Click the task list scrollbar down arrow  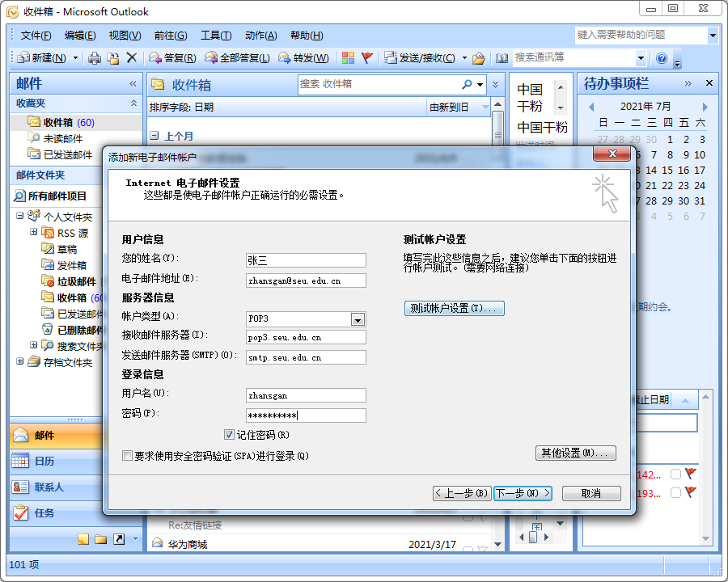(x=705, y=539)
